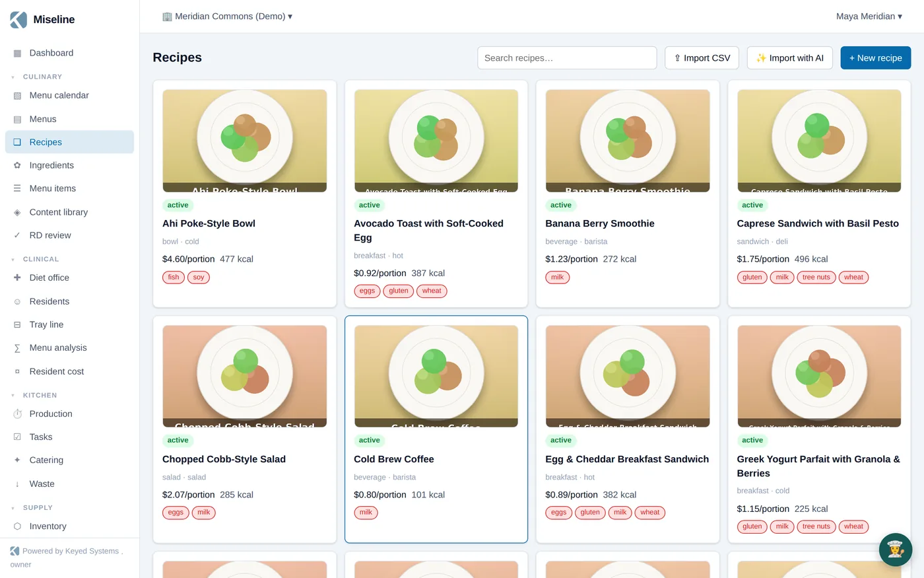Click gluten tag on Avocado Toast card
The height and width of the screenshot is (578, 924).
(399, 291)
